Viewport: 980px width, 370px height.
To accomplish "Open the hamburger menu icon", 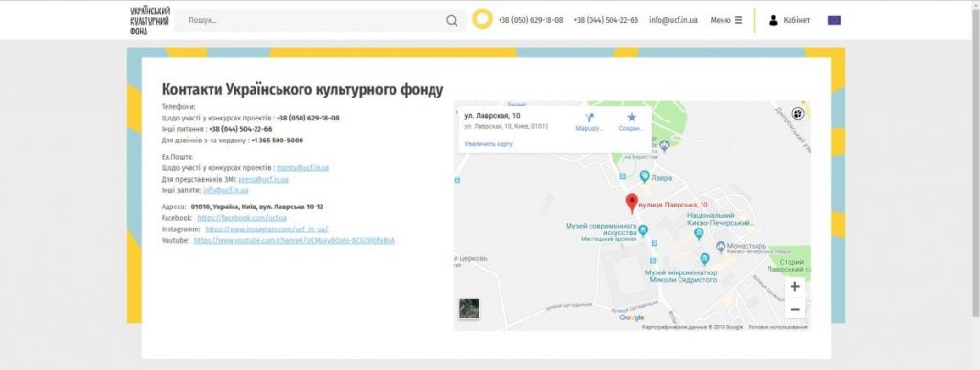I will pyautogui.click(x=738, y=20).
